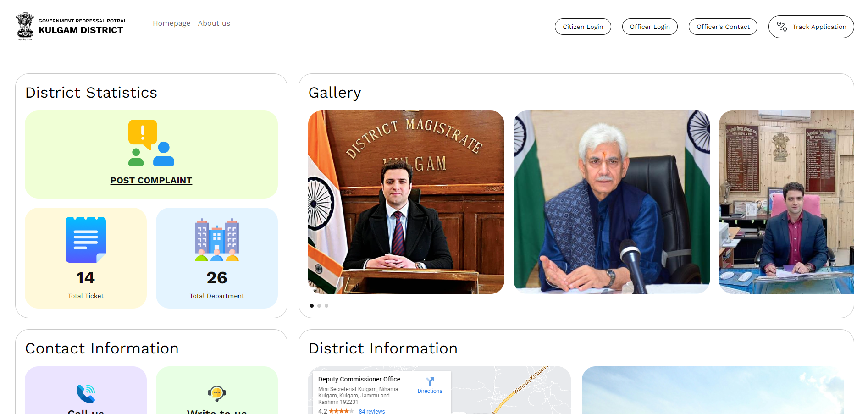Viewport: 868px width, 414px height.
Task: Follow the POST COMPLAINT link
Action: click(x=151, y=181)
